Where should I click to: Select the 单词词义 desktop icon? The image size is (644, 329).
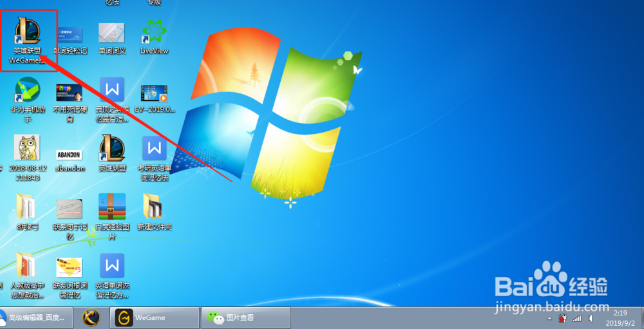click(111, 39)
